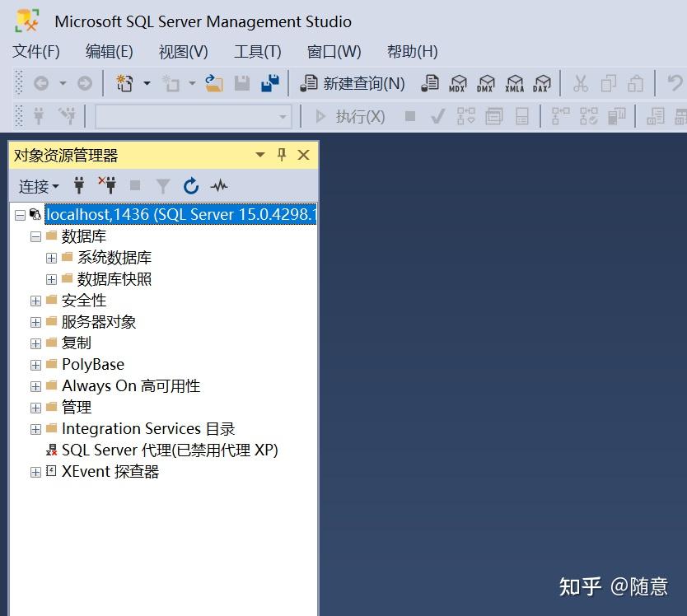Select the 管理 tree item
The image size is (687, 616).
coord(77,408)
